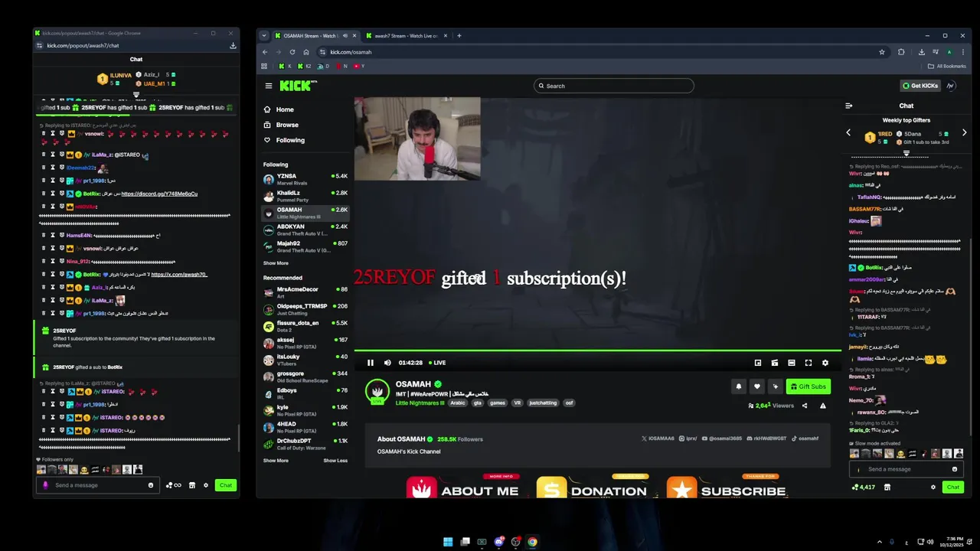Image resolution: width=980 pixels, height=551 pixels.
Task: Open a new browser tab
Action: [459, 36]
